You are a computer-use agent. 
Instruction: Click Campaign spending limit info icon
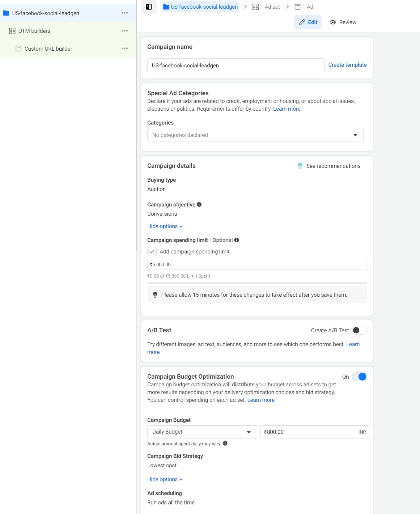coord(237,240)
